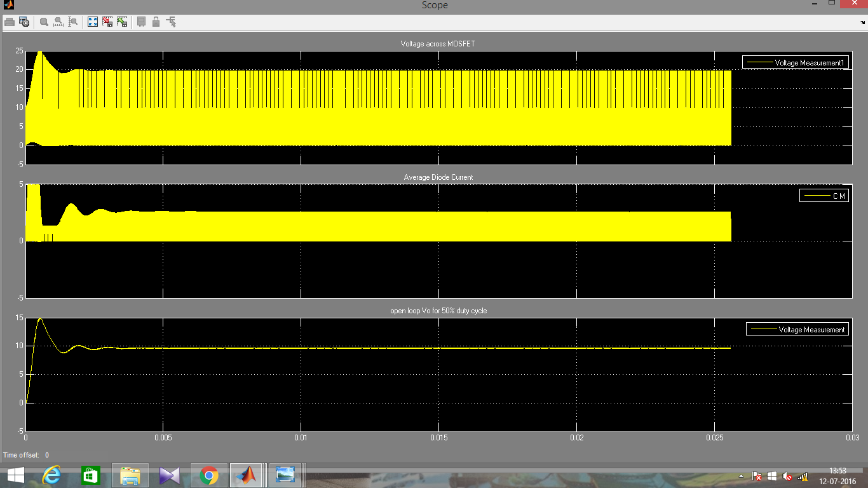Viewport: 868px width, 488px height.
Task: Toggle the axes lock
Action: point(156,22)
